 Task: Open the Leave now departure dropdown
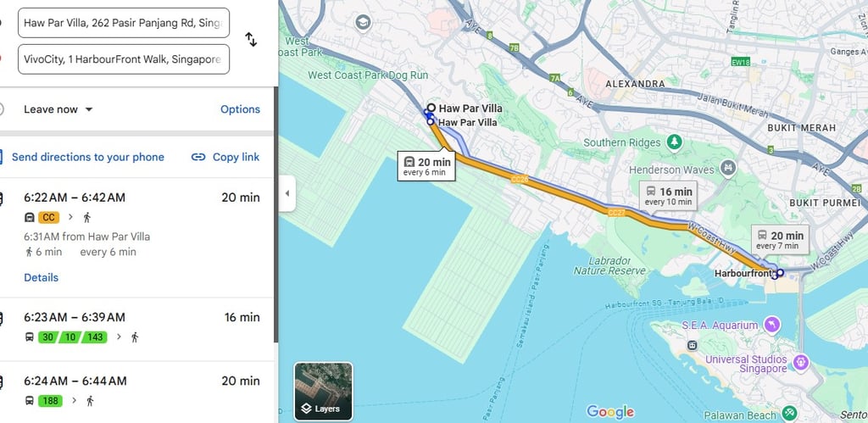point(58,109)
